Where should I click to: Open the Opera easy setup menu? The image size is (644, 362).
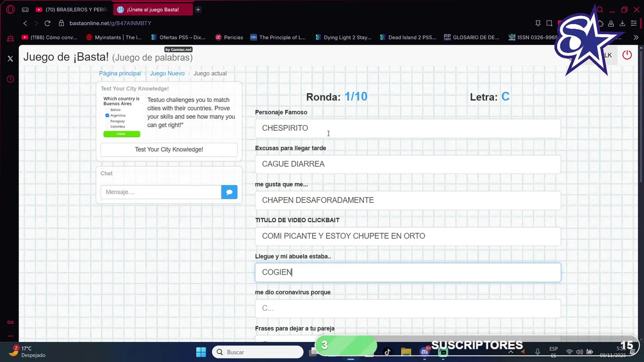pos(633,23)
